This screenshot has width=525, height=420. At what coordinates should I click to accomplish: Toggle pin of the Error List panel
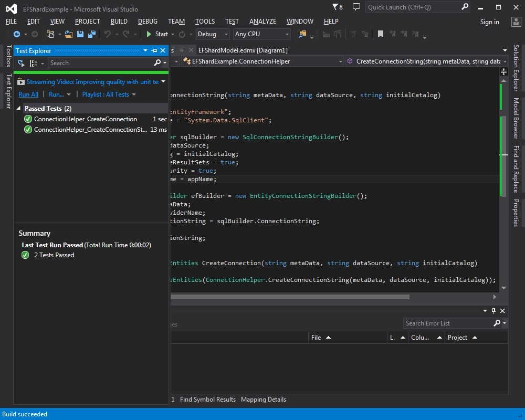493,311
